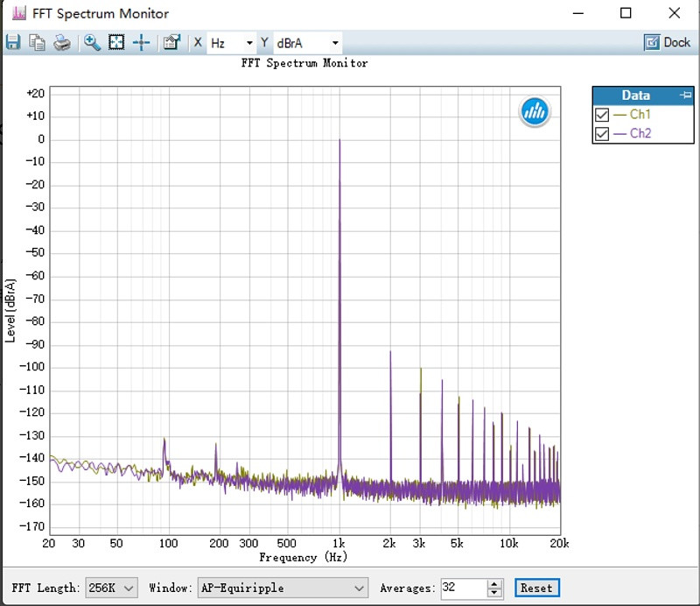Screen dimensions: 700x606
Task: Open graph properties icon
Action: tap(171, 43)
